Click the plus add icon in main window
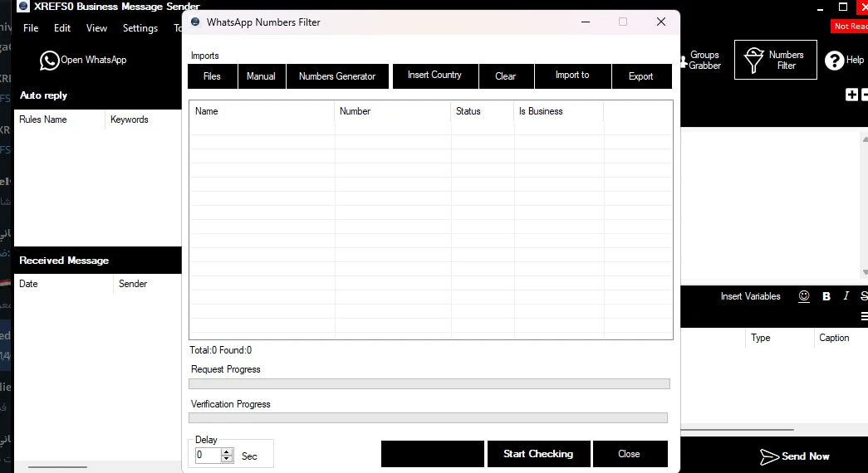The height and width of the screenshot is (473, 868). tap(851, 95)
